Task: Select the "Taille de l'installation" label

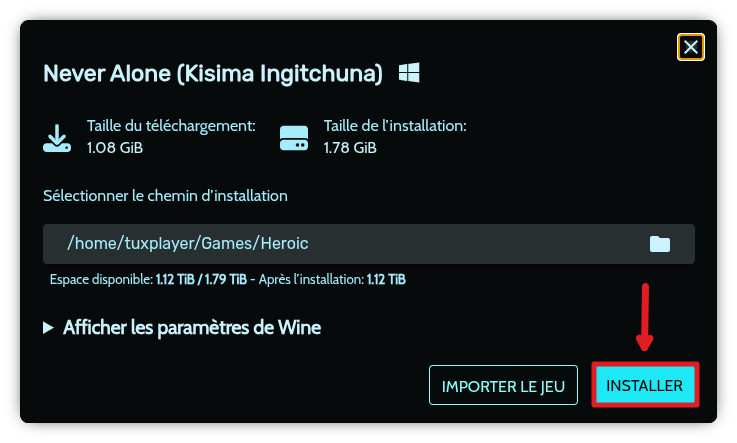Action: coord(395,126)
